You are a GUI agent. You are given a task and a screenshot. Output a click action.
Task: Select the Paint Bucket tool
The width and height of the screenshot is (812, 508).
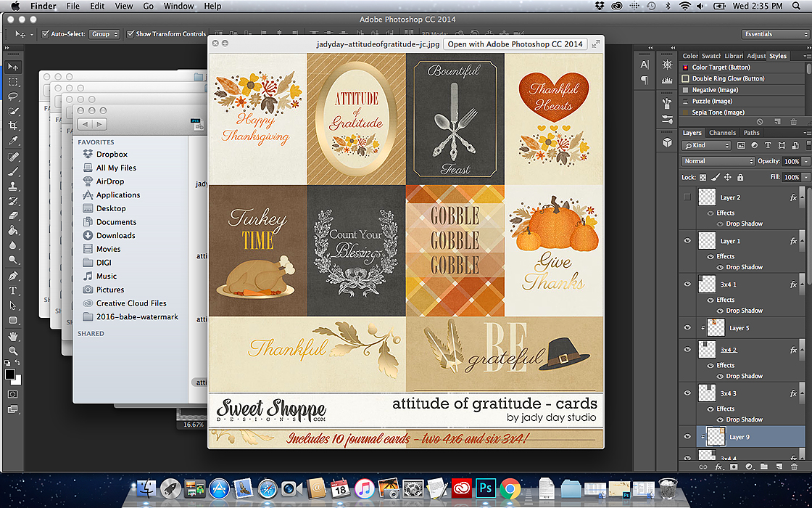pyautogui.click(x=13, y=231)
